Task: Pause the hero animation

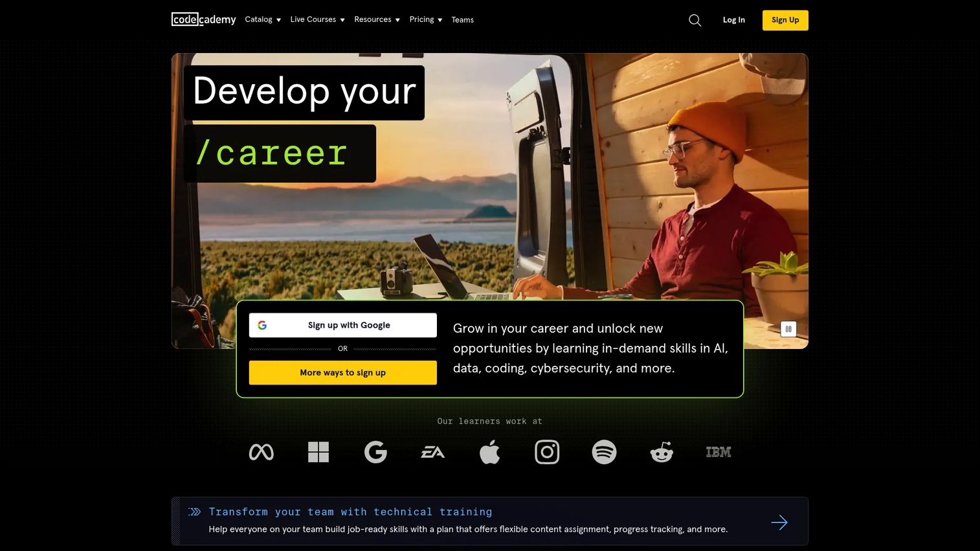Action: tap(788, 329)
